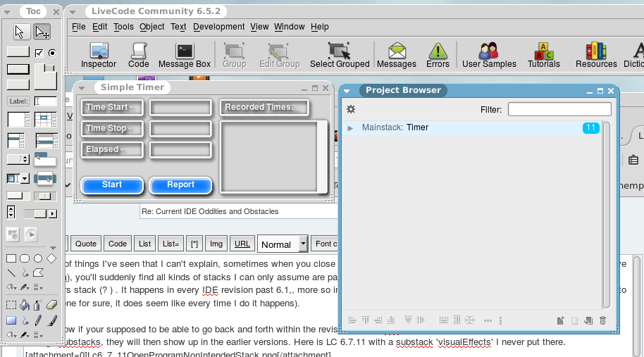Open the Code editor icon
The width and height of the screenshot is (644, 357).
138,55
